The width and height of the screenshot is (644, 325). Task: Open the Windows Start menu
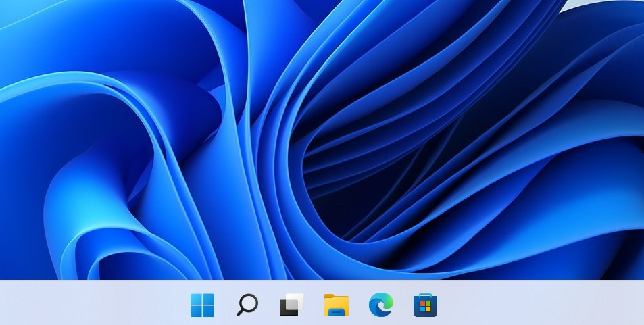tap(202, 305)
